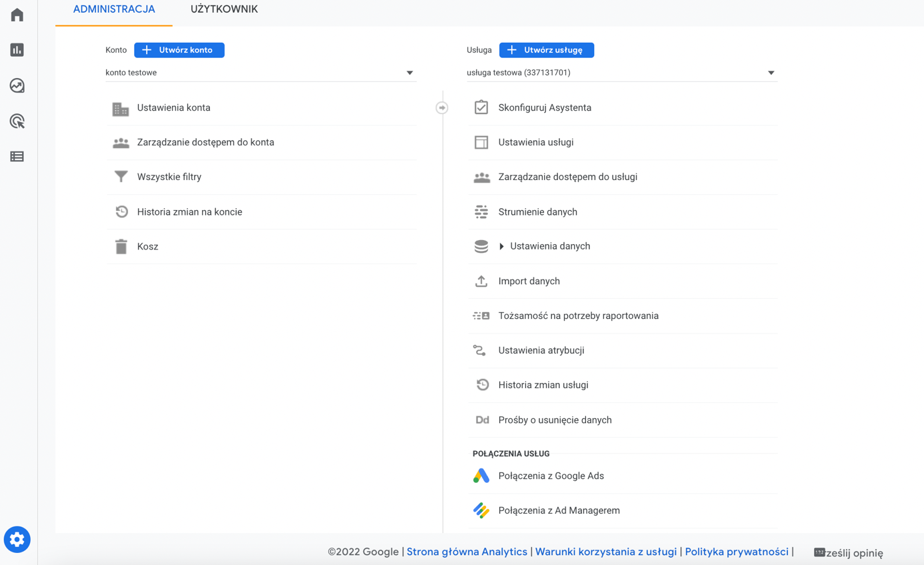Viewport: 924px width, 565px height.
Task: Click the Utwórz konto button
Action: [179, 50]
